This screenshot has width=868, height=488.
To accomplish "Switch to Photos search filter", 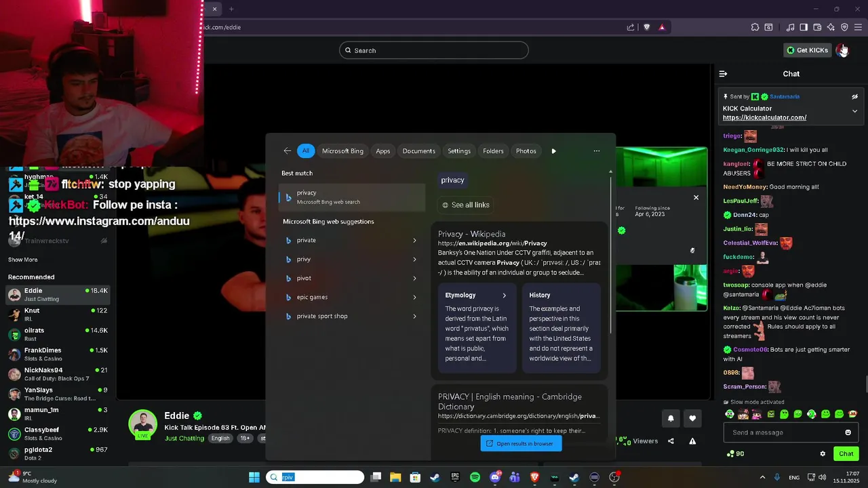I will pyautogui.click(x=526, y=151).
